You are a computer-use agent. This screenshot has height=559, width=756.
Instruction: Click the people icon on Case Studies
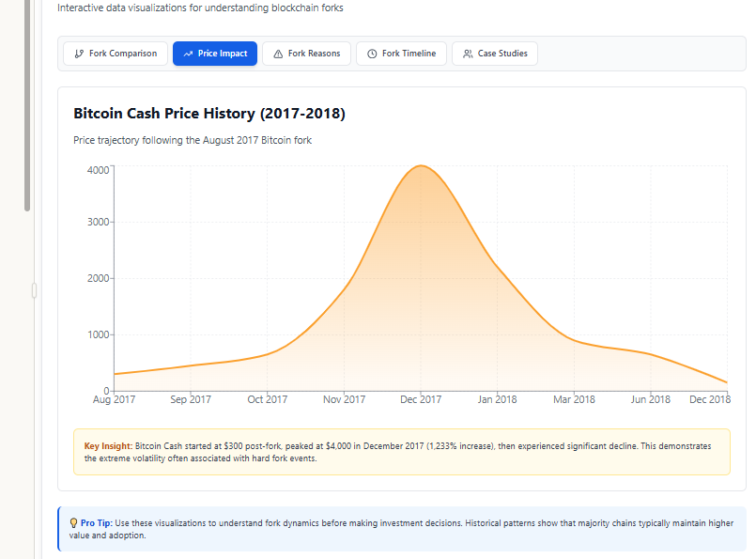tap(468, 54)
